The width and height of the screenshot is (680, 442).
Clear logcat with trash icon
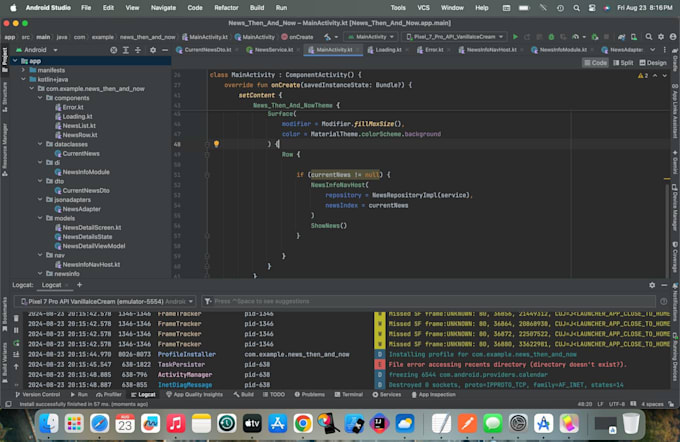(x=16, y=318)
